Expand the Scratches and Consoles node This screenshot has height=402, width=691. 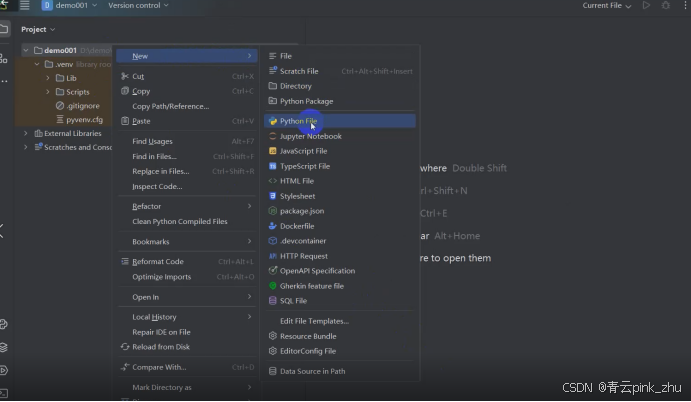point(27,147)
